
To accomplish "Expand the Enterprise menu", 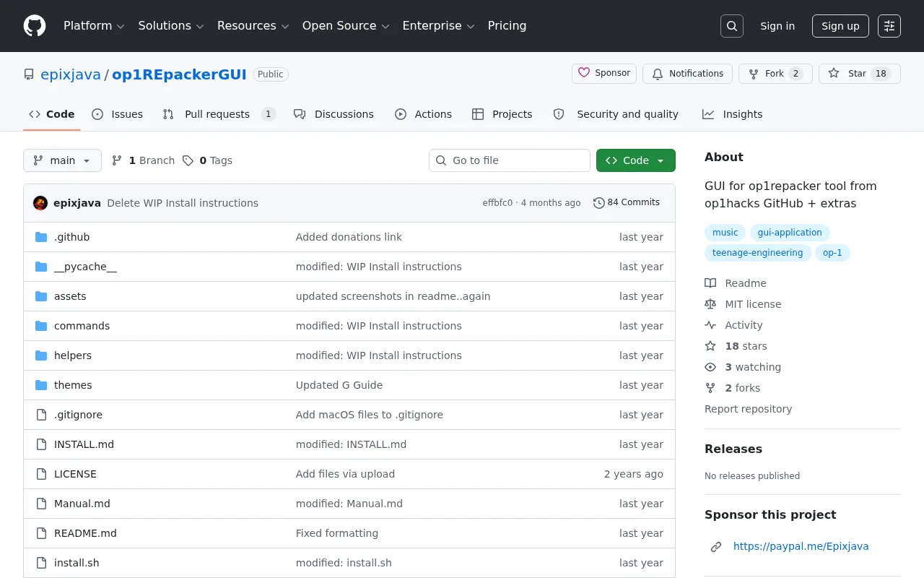I will tap(438, 26).
